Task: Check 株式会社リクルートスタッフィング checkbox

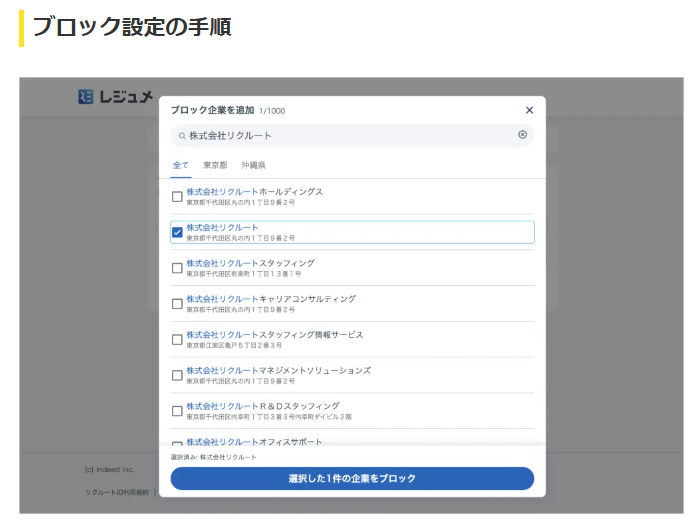Action: (x=177, y=268)
